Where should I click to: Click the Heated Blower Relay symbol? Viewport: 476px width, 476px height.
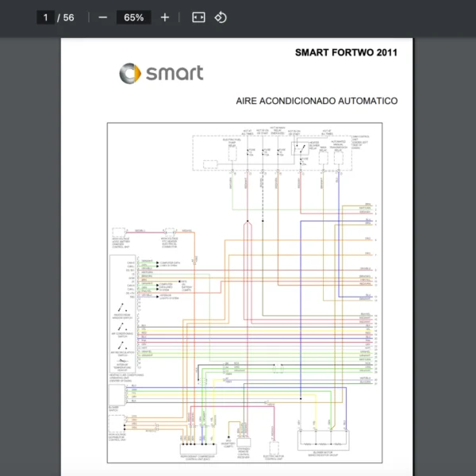[x=299, y=149]
